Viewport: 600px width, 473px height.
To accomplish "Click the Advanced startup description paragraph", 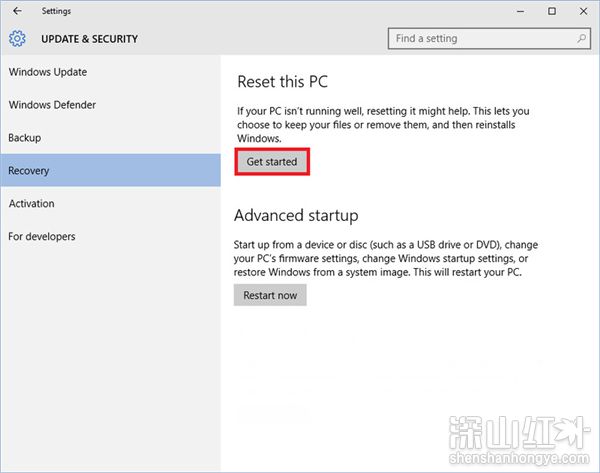I will coord(386,258).
